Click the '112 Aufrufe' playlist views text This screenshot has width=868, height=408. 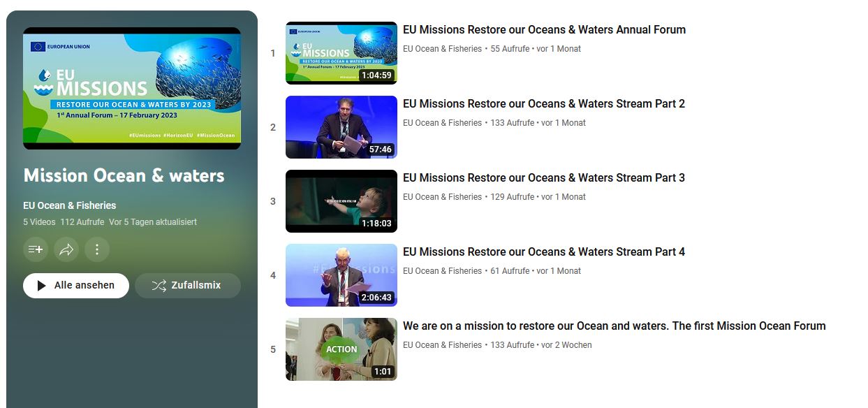coord(82,222)
